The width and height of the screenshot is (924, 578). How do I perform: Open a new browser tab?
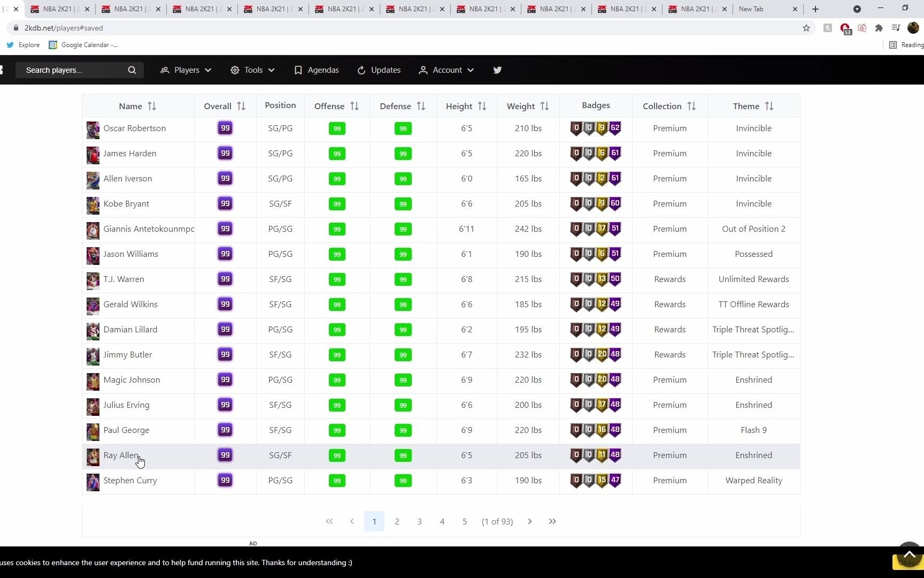pyautogui.click(x=815, y=9)
